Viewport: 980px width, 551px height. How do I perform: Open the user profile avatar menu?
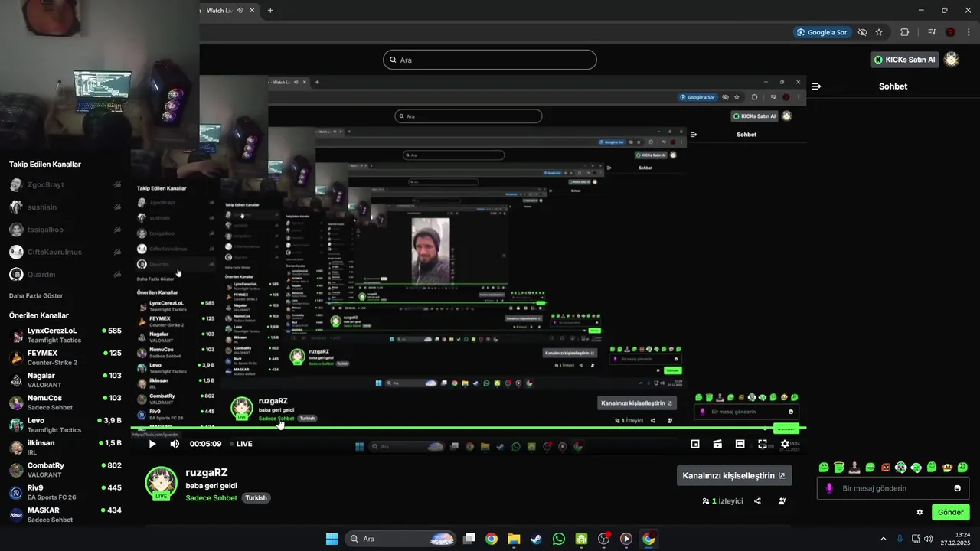pos(952,60)
